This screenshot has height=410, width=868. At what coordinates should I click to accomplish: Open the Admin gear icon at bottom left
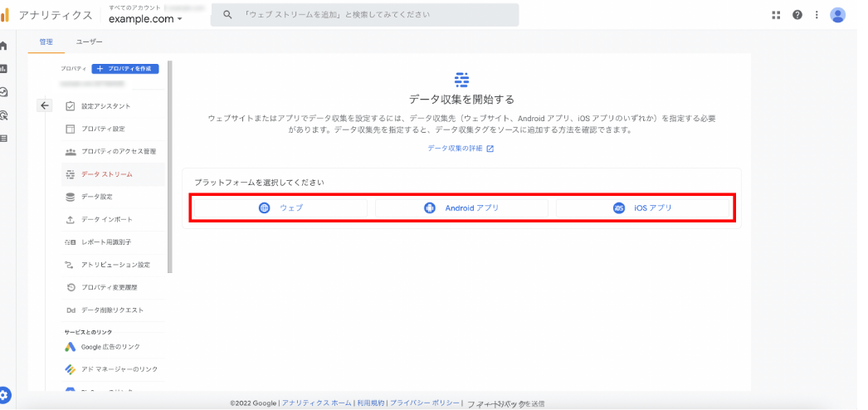(4, 395)
